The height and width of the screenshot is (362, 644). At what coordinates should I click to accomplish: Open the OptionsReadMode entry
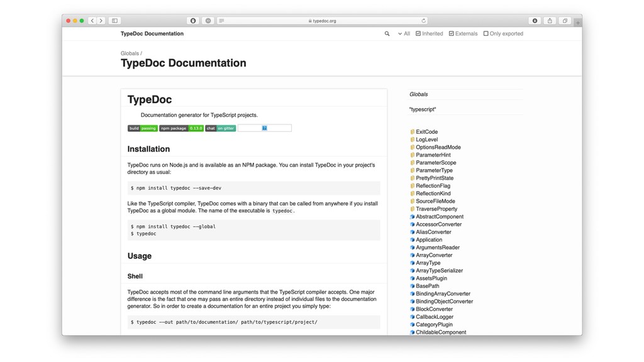coord(438,147)
